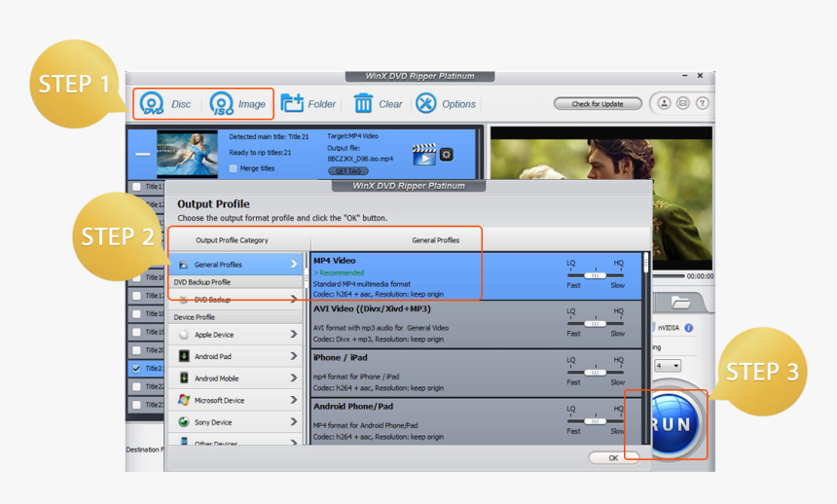Expand the General Profiles chevron

[x=294, y=265]
